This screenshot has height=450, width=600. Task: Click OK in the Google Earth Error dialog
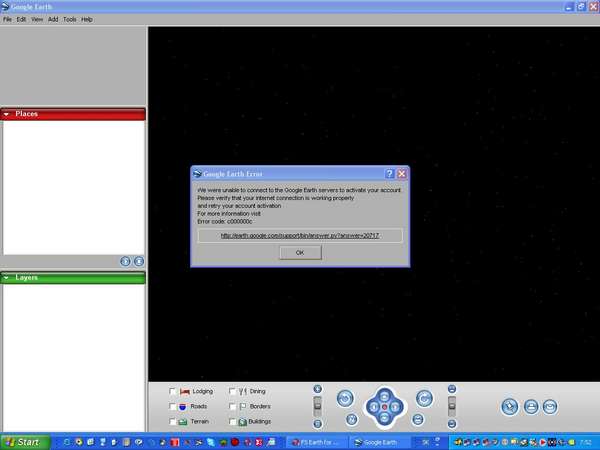[x=300, y=253]
